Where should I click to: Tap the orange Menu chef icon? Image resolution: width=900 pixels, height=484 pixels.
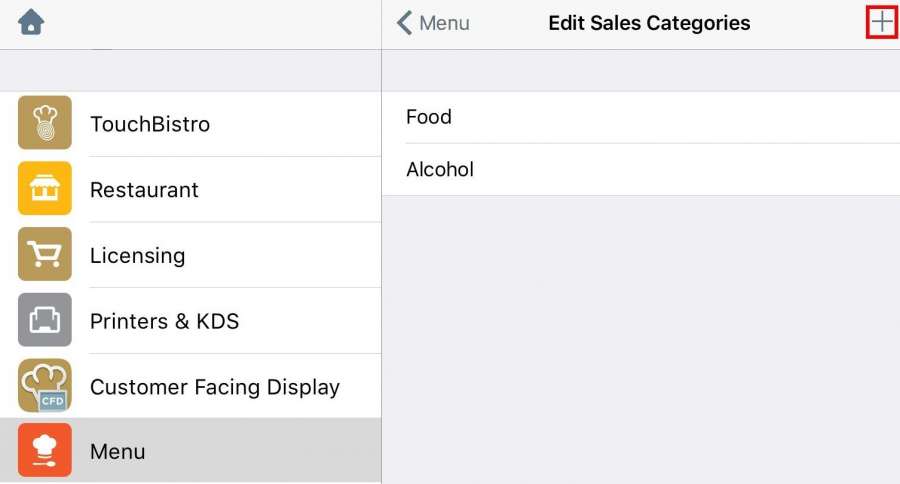[x=45, y=451]
